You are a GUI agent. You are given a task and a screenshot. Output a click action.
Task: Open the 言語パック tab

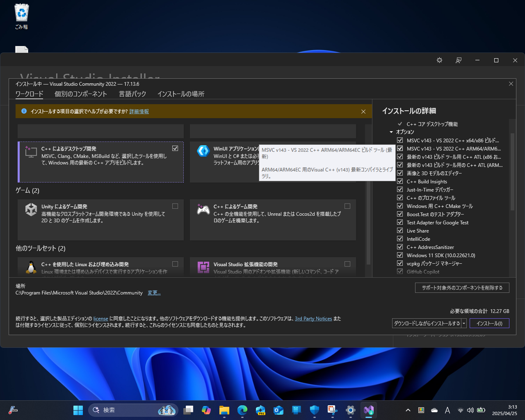pos(132,94)
